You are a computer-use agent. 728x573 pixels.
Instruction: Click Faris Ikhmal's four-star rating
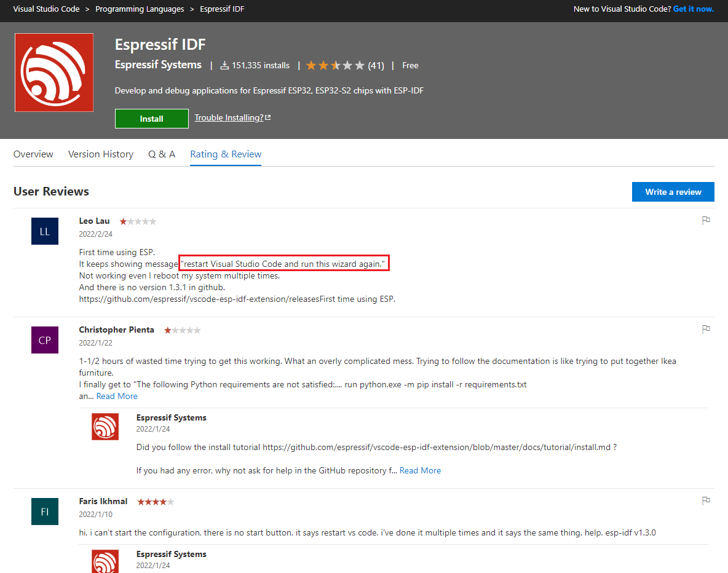156,502
